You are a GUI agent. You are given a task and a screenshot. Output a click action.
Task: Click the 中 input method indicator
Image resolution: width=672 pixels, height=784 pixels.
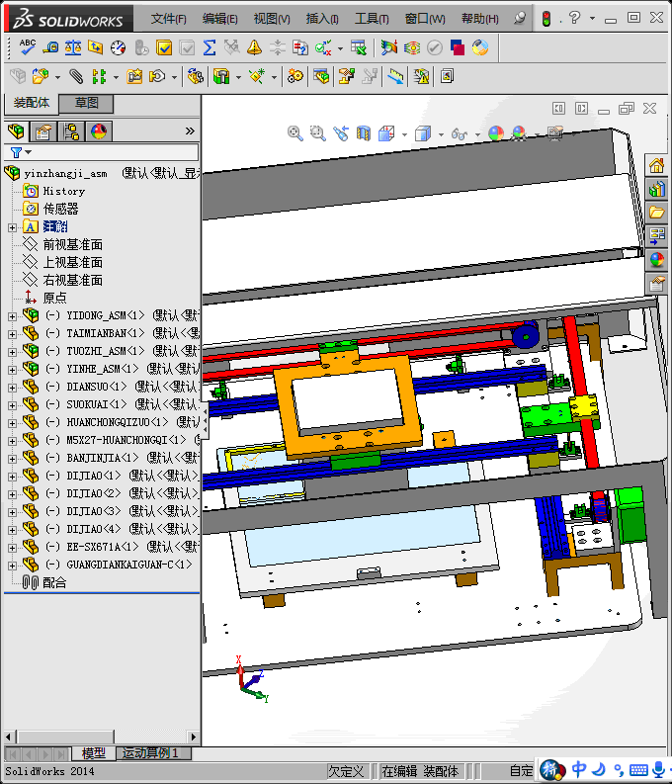(579, 769)
